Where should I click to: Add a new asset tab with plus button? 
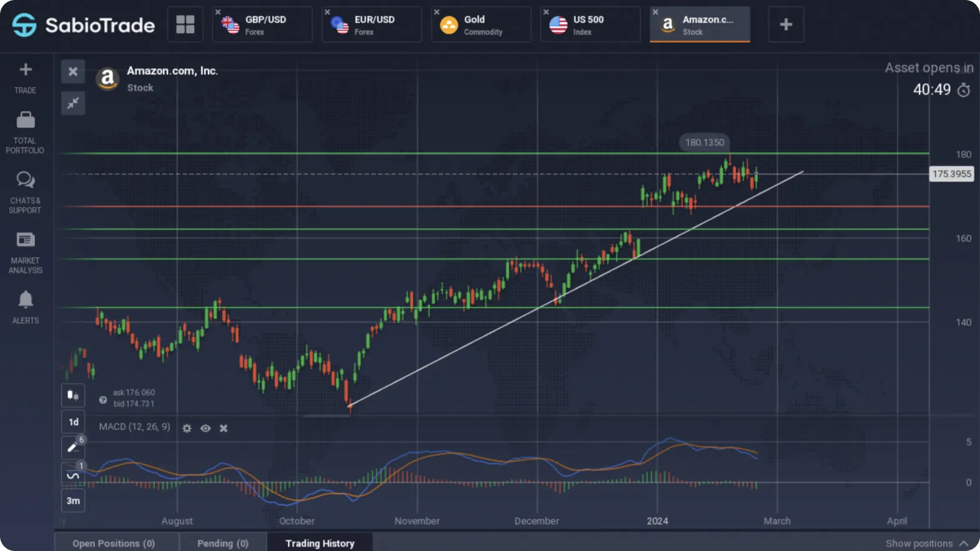786,24
